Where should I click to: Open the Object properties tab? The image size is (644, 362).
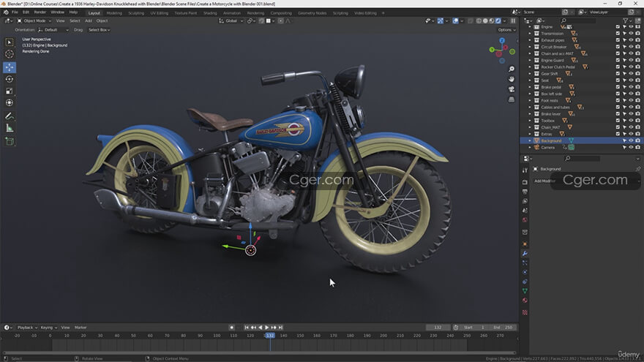[525, 244]
